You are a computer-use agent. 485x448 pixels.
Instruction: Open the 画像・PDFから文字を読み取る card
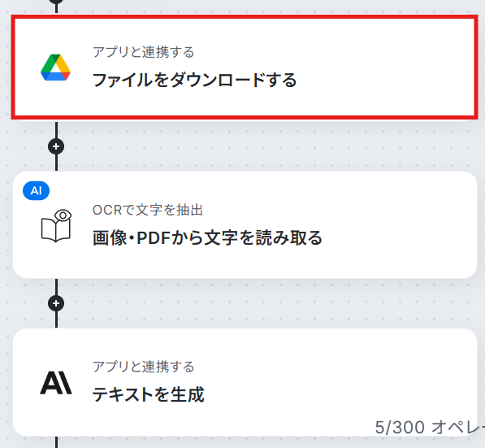click(x=245, y=224)
